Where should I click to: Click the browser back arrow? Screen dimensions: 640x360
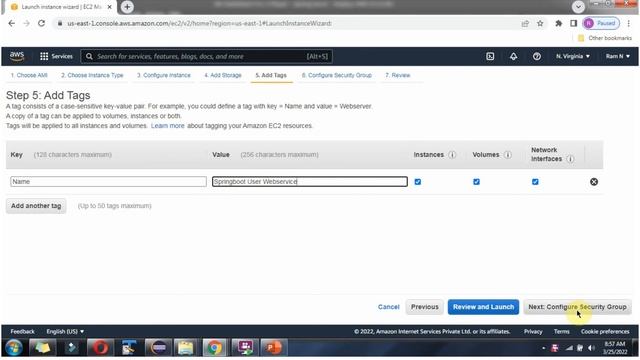(x=11, y=23)
